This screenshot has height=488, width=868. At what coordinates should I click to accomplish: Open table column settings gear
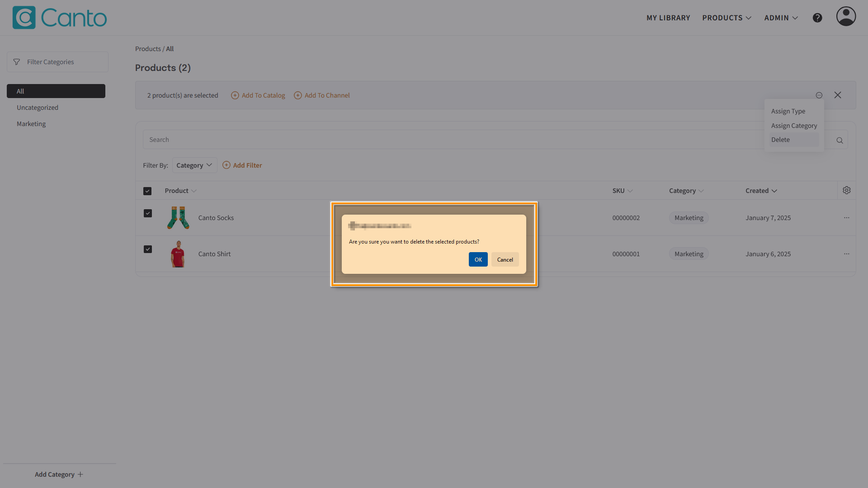point(847,191)
